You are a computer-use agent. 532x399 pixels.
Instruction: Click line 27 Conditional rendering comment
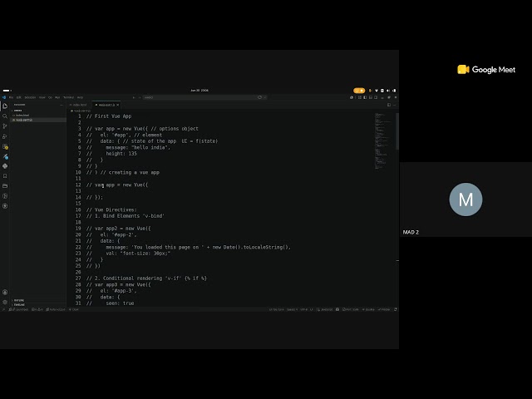[x=146, y=278]
